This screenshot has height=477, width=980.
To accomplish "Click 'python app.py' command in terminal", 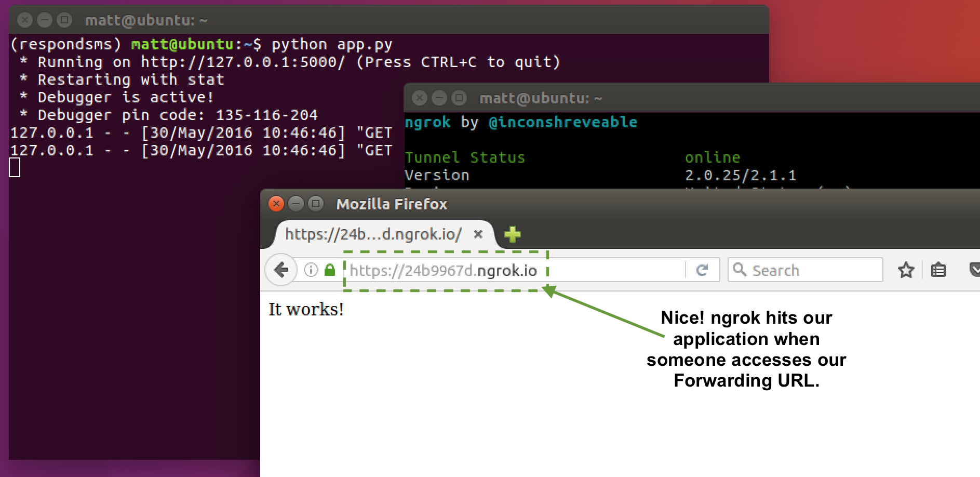I will click(332, 45).
